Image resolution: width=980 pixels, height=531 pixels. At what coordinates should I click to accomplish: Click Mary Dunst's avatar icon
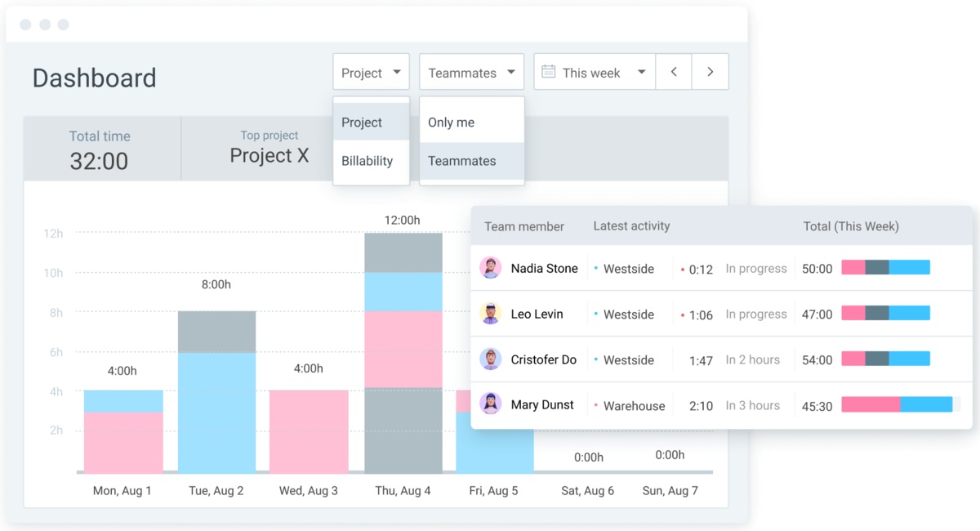click(490, 404)
